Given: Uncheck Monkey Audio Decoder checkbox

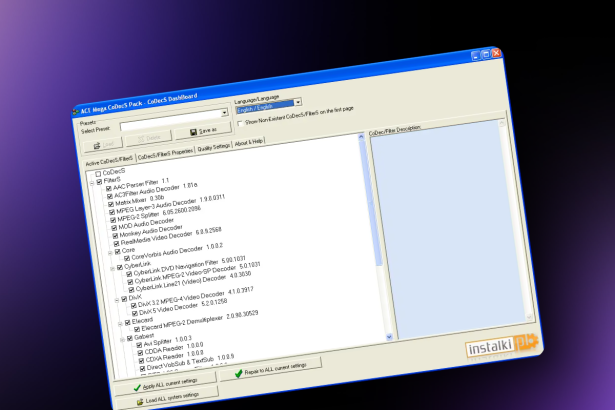Looking at the screenshot, I should pyautogui.click(x=115, y=236).
